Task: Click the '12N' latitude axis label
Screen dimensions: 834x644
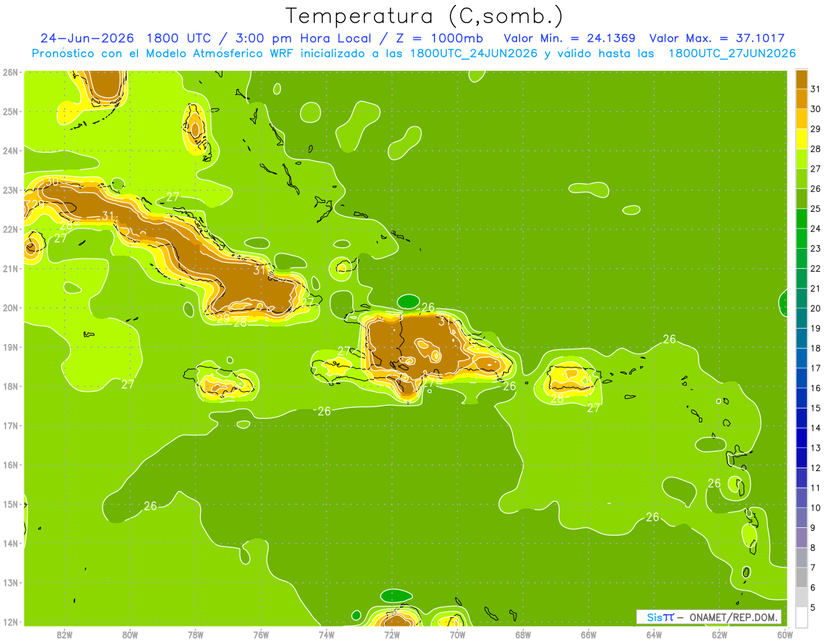Action: 10,622
